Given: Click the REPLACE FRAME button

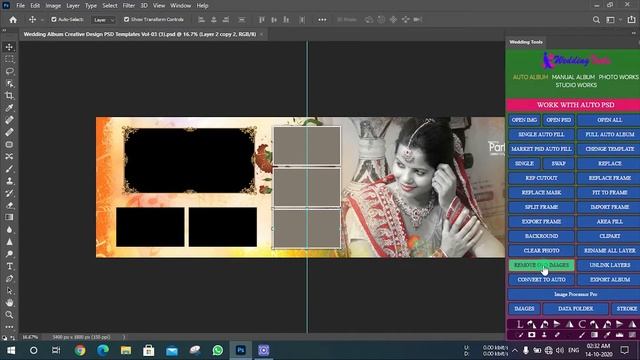Looking at the screenshot, I should 609,178.
